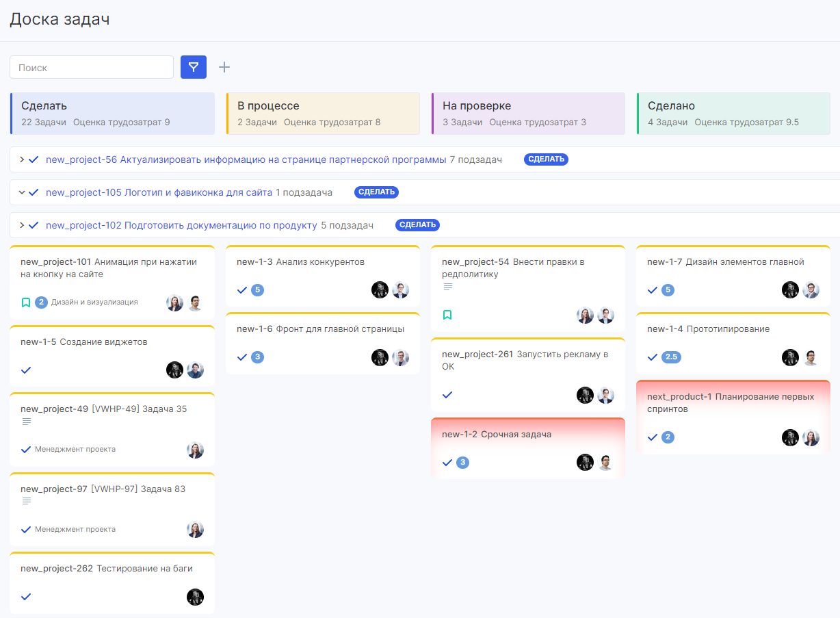
Task: Click СДЕЛАТЬ status badge on new_project-56
Action: pos(547,159)
